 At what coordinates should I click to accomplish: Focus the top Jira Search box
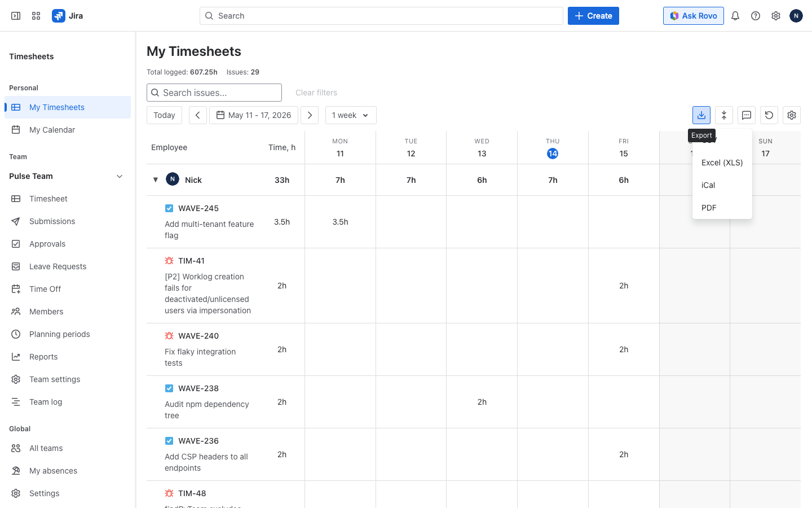coord(381,16)
